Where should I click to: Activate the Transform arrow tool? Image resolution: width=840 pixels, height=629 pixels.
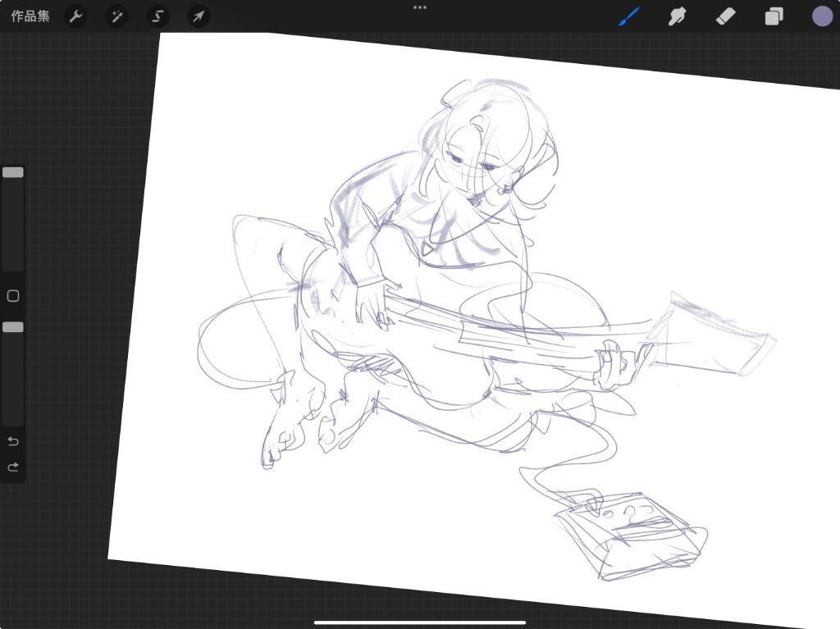199,16
